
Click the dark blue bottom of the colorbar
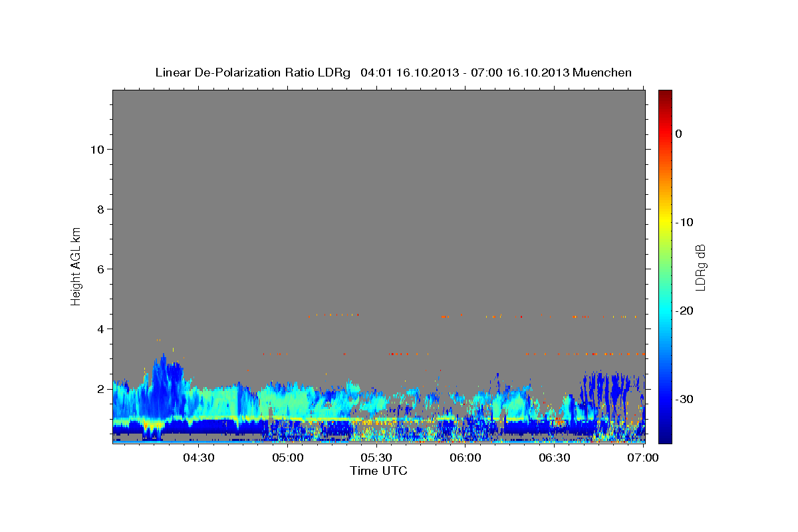coord(665,436)
